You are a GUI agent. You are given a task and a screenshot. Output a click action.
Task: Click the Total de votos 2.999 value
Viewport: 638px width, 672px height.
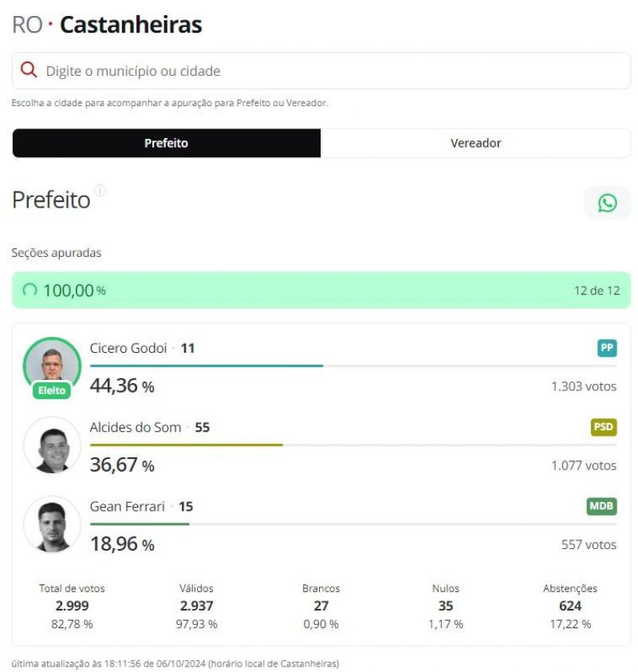(x=71, y=606)
